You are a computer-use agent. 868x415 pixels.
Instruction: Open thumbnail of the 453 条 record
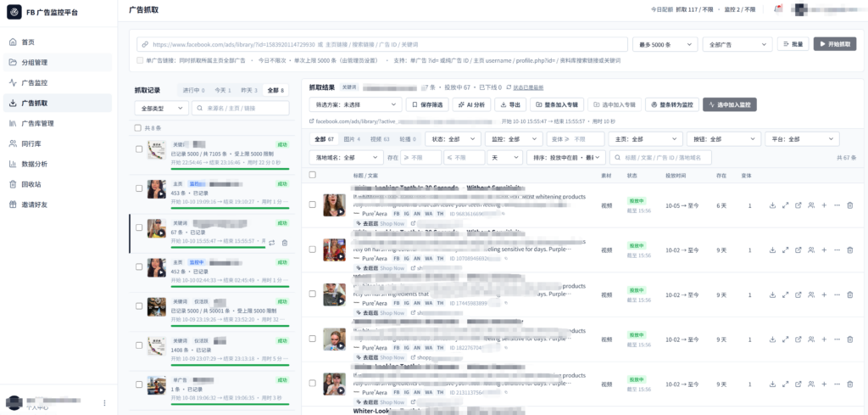157,189
